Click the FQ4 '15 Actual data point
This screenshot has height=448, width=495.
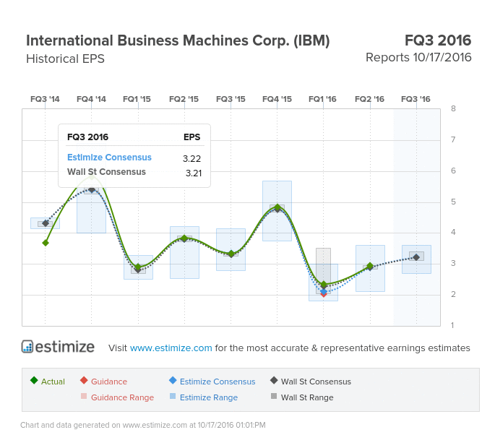277,207
